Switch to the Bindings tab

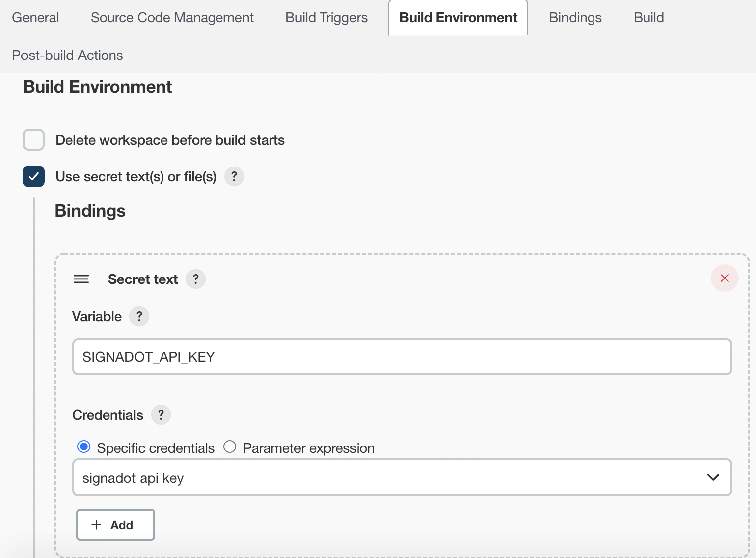pos(575,18)
